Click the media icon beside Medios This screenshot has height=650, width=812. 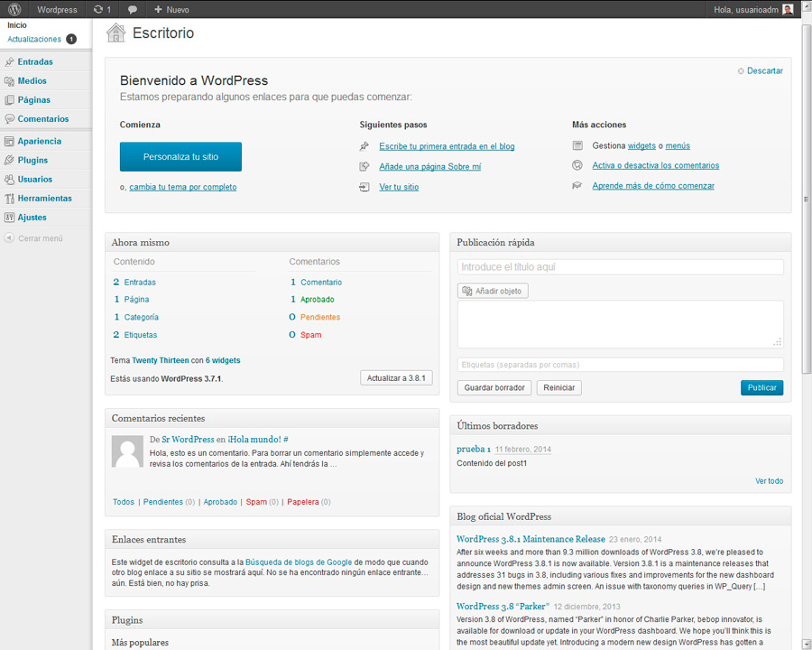(9, 81)
